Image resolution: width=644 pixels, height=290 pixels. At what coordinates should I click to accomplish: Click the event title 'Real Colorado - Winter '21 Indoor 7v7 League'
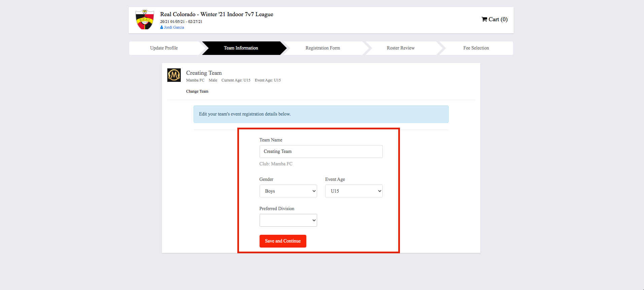pyautogui.click(x=217, y=14)
